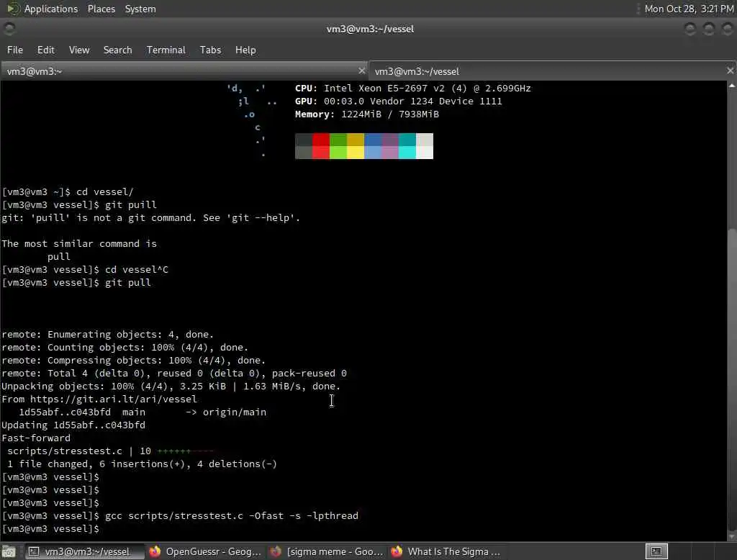Switch to OpenGuessr Firefox window in taskbar
Screen dimensions: 737x560
tap(205, 551)
